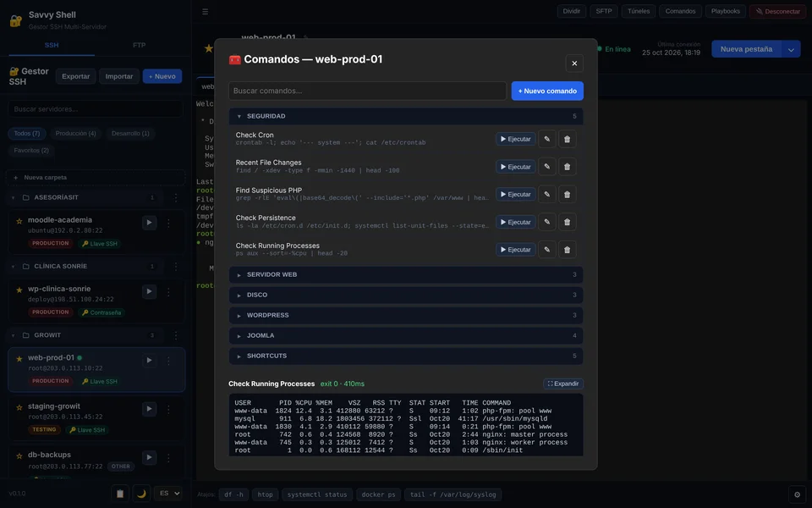812x508 pixels.
Task: Expand the WORDPRESS command group
Action: click(406, 315)
